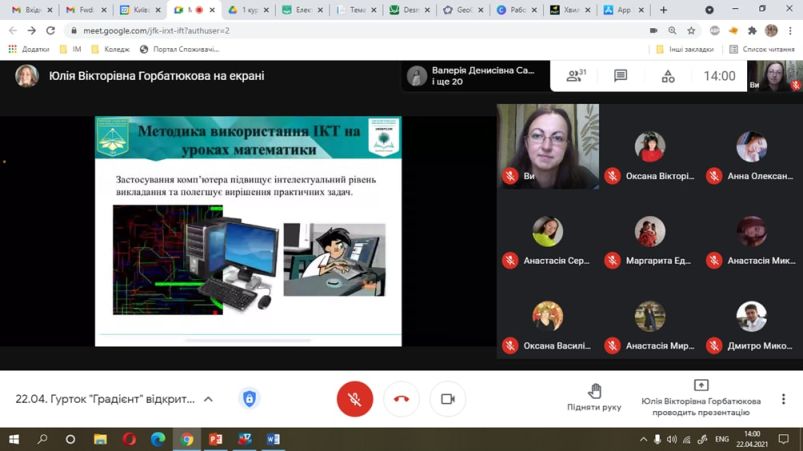Open a new browser tab
Image resolution: width=803 pixels, height=451 pixels.
663,10
